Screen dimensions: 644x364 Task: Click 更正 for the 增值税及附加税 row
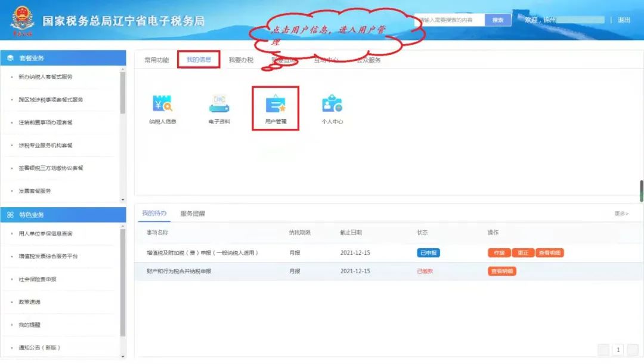click(x=523, y=252)
